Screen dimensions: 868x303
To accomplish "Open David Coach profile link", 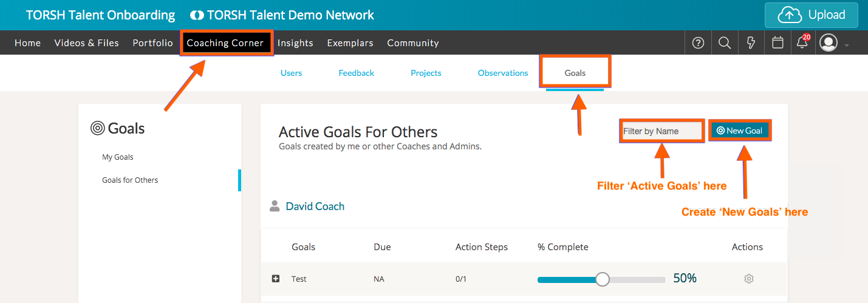I will [x=315, y=206].
